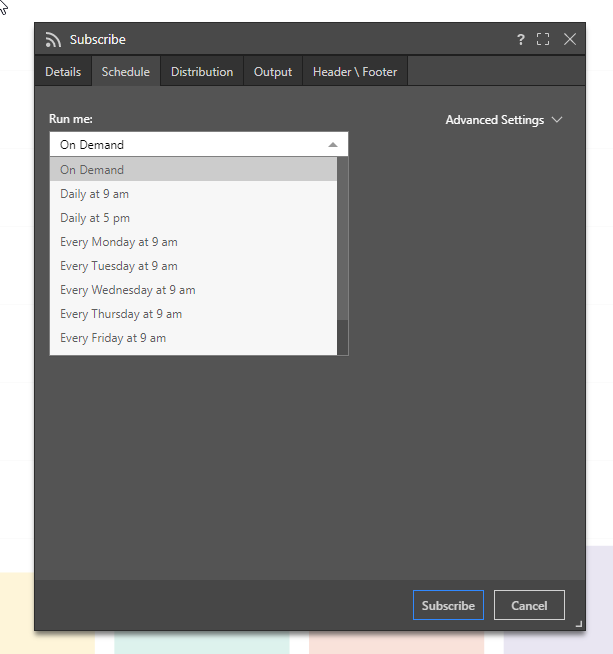Choose On Demand from the list
The image size is (613, 654).
[92, 170]
